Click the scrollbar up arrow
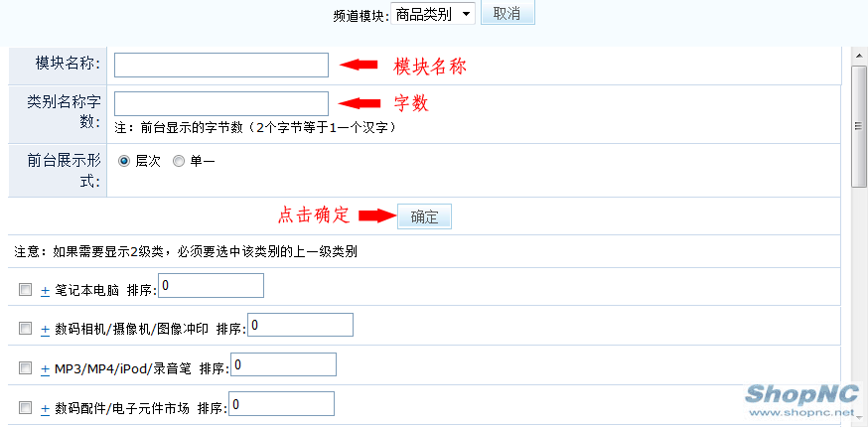This screenshot has width=868, height=427. coord(859,56)
